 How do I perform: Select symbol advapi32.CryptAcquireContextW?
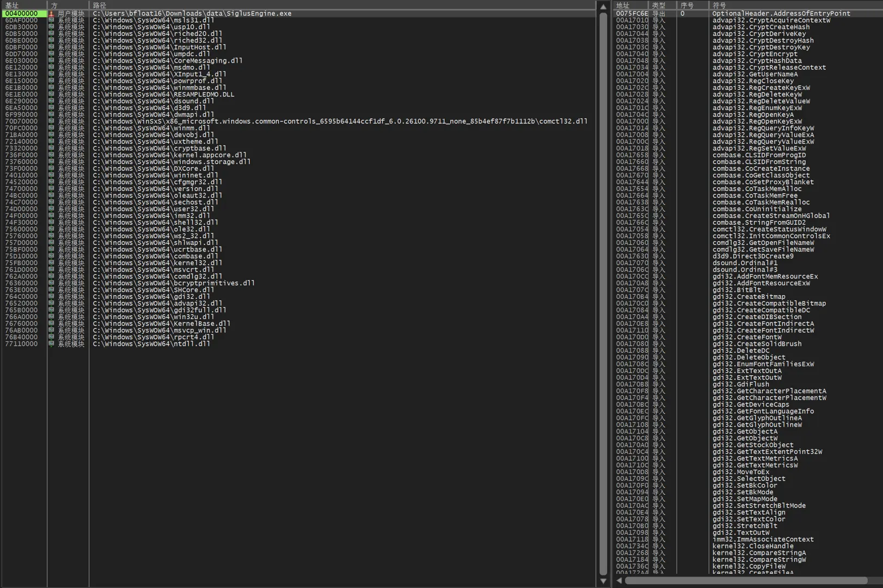[771, 20]
